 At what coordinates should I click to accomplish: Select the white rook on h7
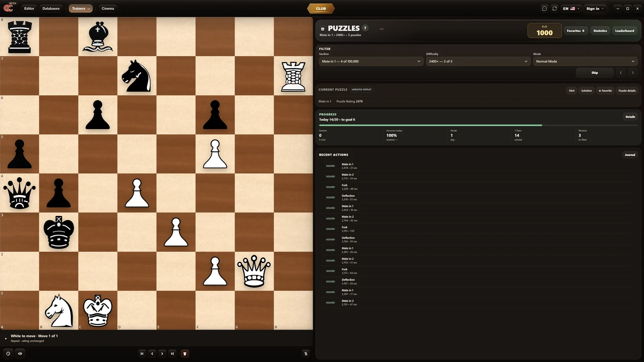click(x=293, y=76)
